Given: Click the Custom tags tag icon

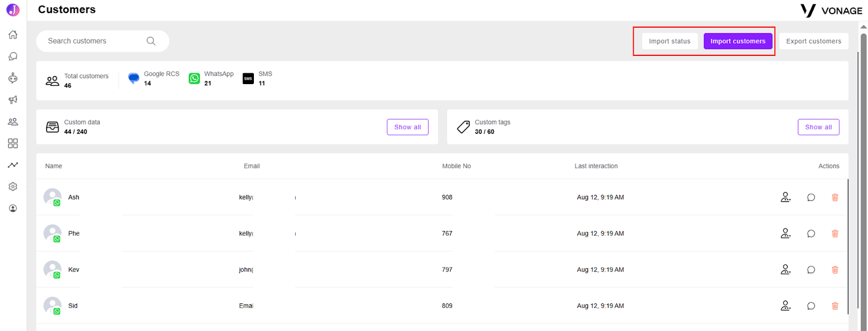Looking at the screenshot, I should [463, 127].
